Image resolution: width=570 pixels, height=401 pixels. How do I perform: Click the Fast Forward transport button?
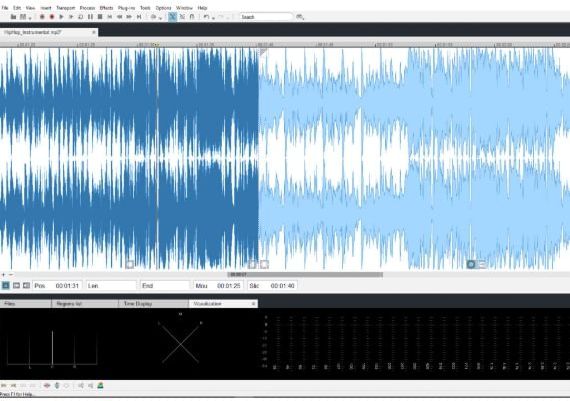(x=129, y=17)
